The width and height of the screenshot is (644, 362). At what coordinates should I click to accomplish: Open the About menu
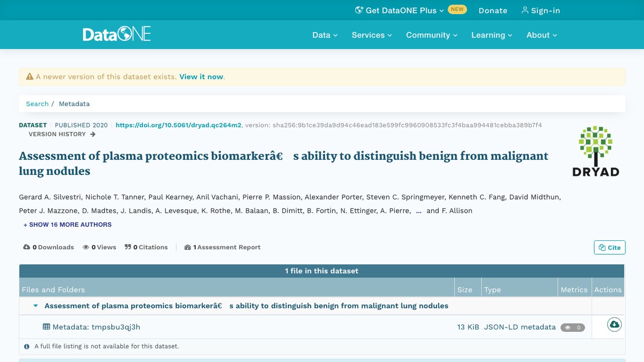tap(542, 35)
